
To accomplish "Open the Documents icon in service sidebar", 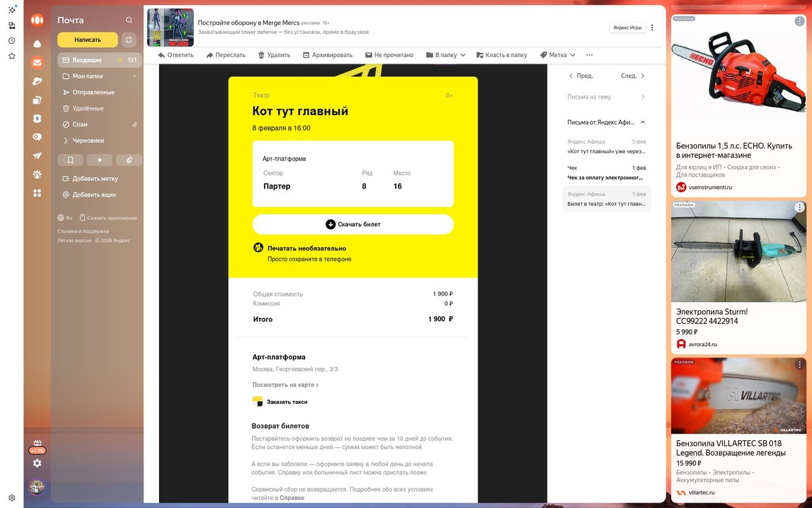I will [37, 100].
